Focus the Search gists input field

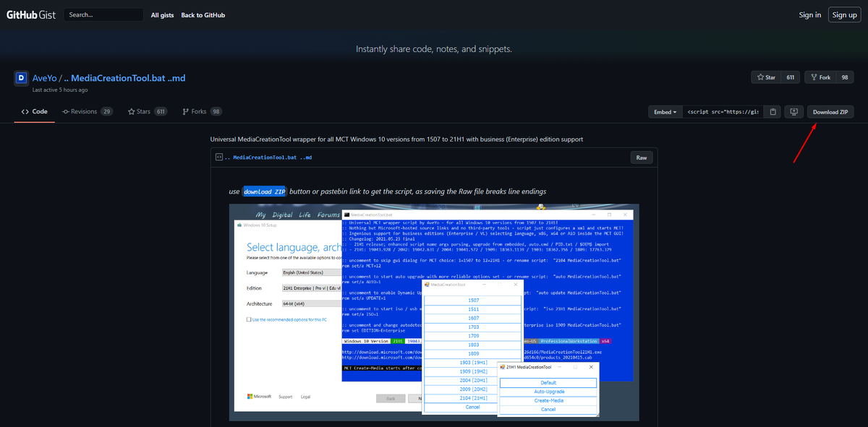[x=103, y=14]
